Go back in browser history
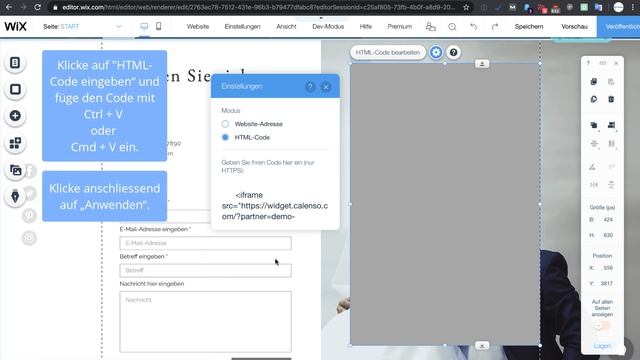 [x=9, y=7]
